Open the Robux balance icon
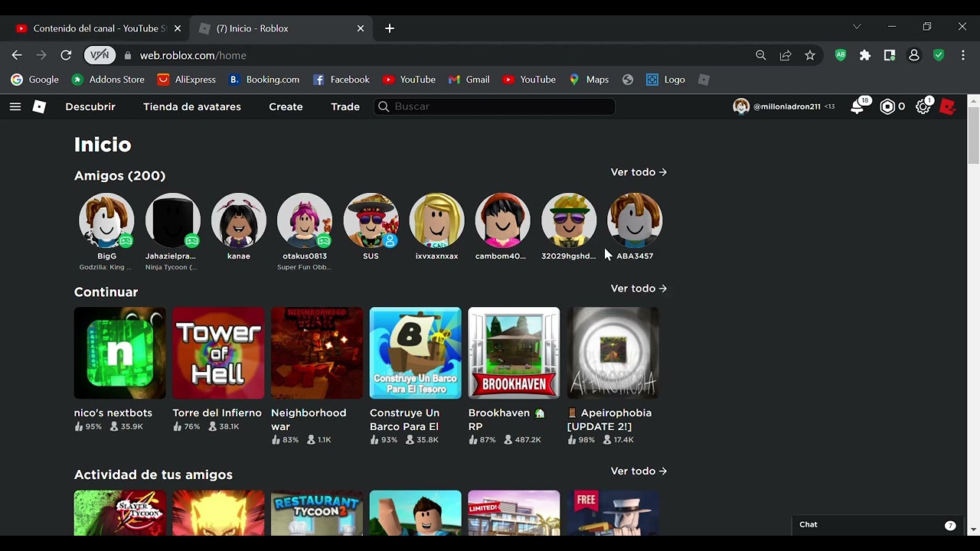The image size is (980, 551). click(x=887, y=107)
